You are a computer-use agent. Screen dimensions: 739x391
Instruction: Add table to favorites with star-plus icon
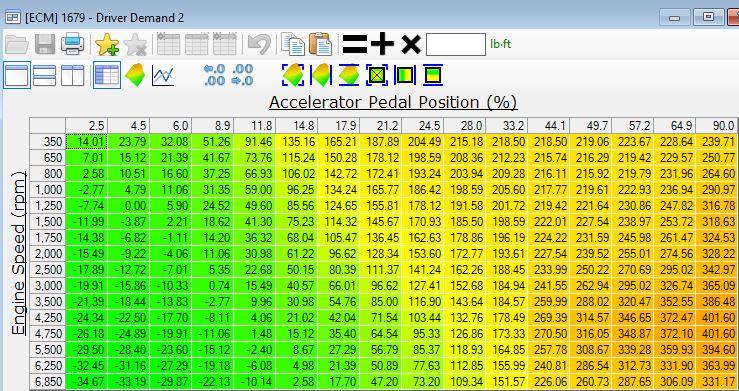coord(107,45)
